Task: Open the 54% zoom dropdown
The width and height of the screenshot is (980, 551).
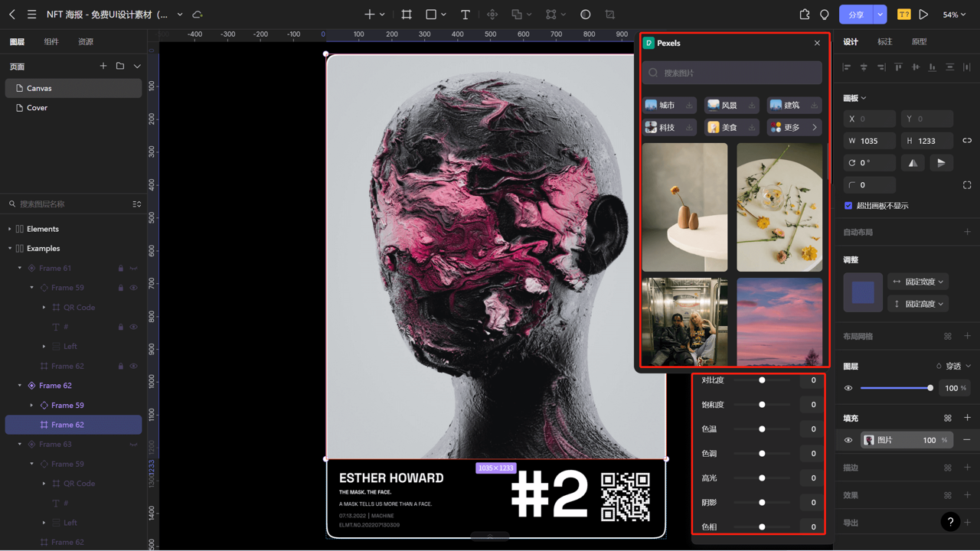Action: point(954,15)
